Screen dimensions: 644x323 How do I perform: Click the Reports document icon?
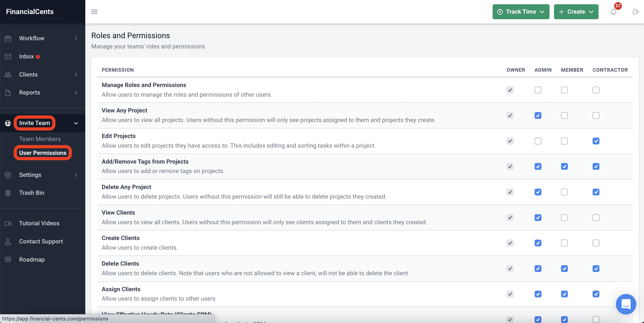click(8, 93)
